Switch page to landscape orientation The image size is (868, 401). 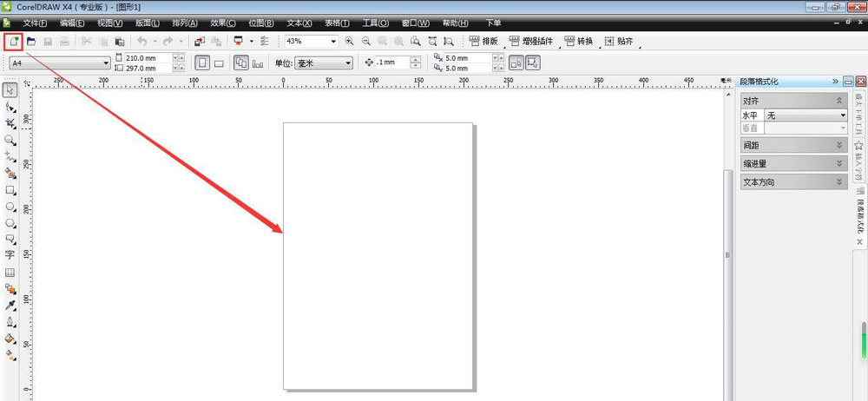pyautogui.click(x=220, y=62)
